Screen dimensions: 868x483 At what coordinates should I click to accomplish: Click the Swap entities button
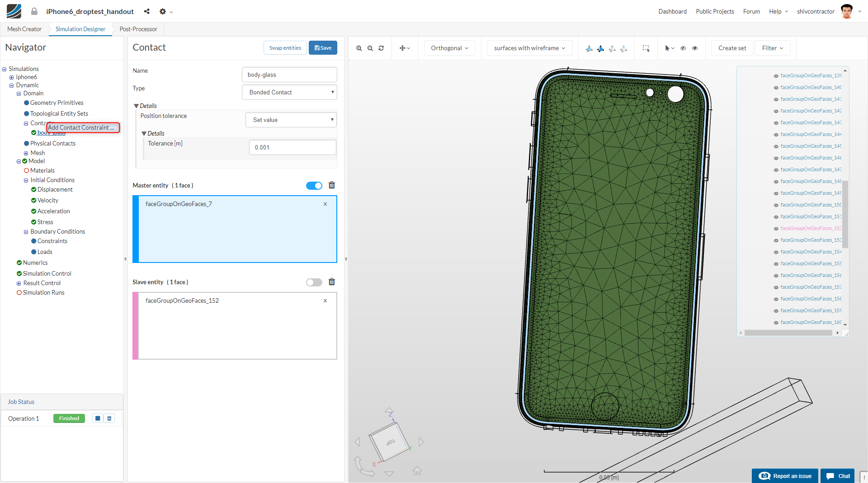click(x=285, y=48)
